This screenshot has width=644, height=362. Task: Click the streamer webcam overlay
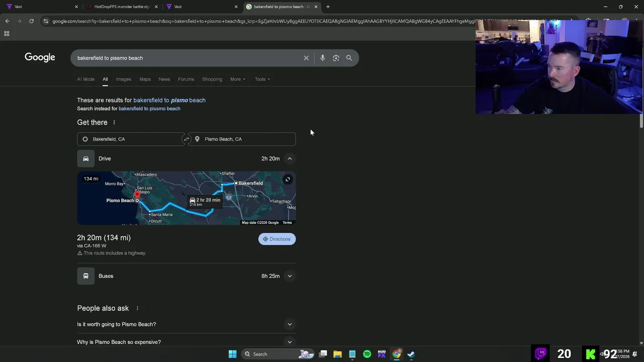558,67
